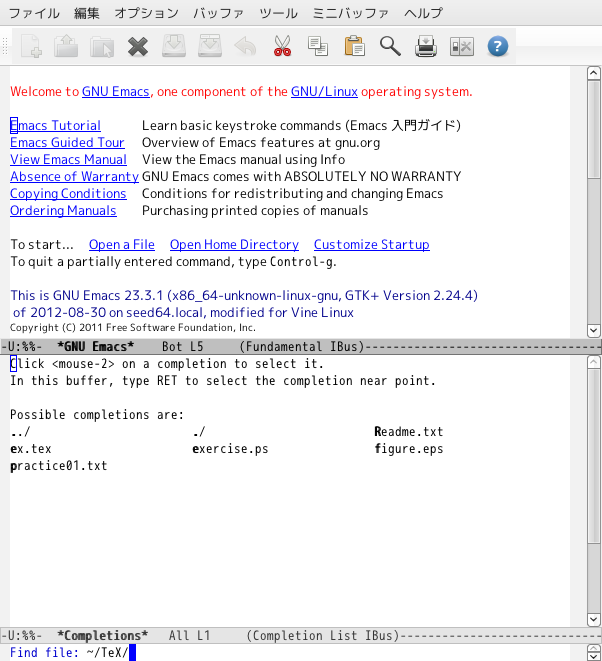
Task: Select the Readme.txt completion
Action: point(409,432)
